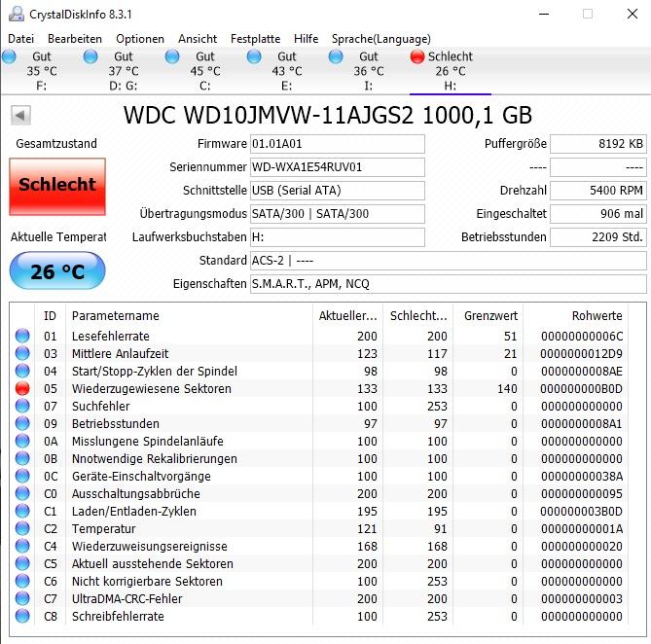The image size is (651, 644).
Task: Select the Schlecht drive H: tab
Action: 451,71
